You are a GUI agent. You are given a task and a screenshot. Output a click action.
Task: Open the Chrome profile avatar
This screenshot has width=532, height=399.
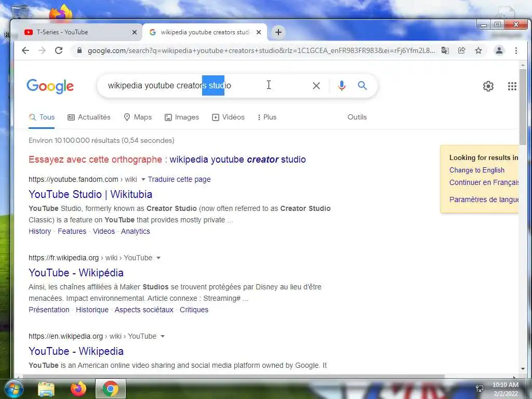coord(499,50)
